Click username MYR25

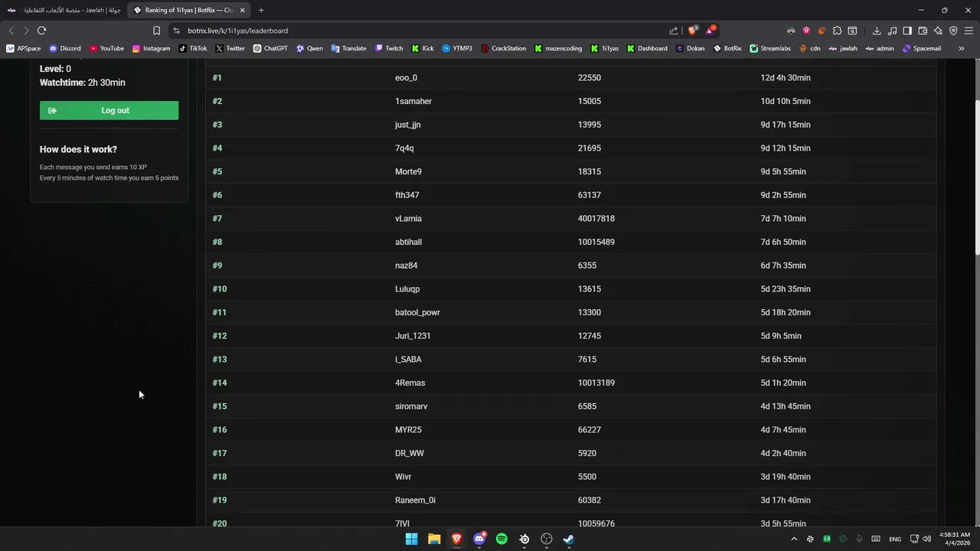(x=408, y=430)
